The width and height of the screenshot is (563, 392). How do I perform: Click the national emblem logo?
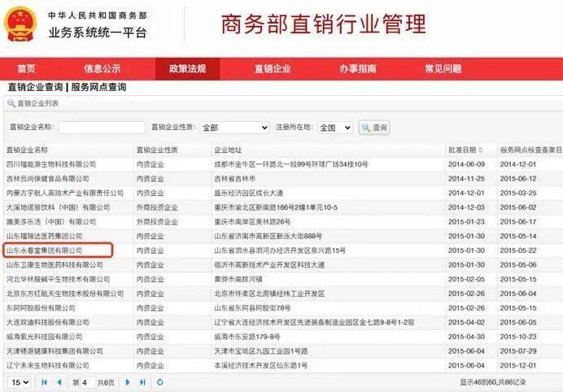pos(20,24)
